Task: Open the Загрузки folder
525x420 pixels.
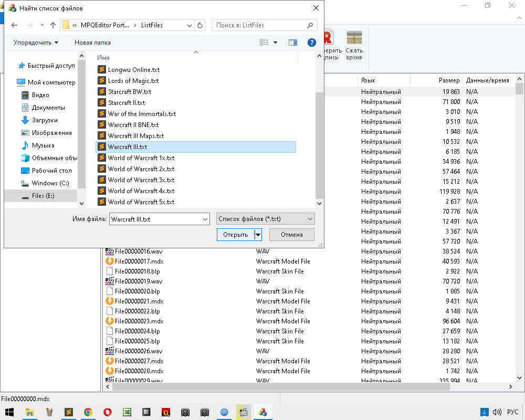Action: click(39, 120)
